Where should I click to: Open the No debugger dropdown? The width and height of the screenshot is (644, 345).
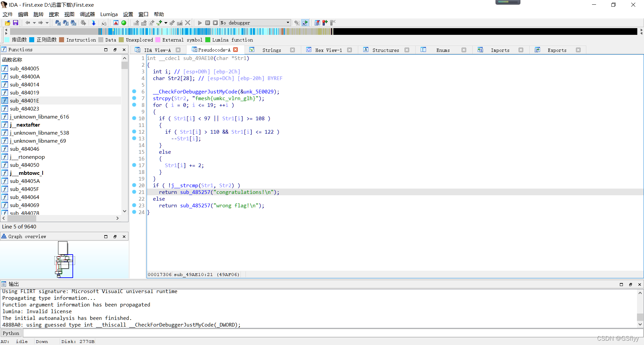(x=255, y=23)
